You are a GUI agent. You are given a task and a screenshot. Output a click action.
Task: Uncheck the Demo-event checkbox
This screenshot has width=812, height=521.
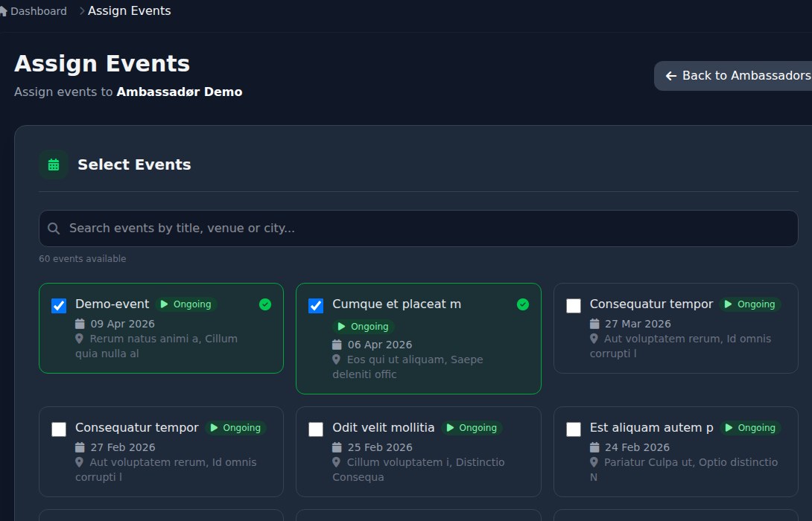(59, 306)
